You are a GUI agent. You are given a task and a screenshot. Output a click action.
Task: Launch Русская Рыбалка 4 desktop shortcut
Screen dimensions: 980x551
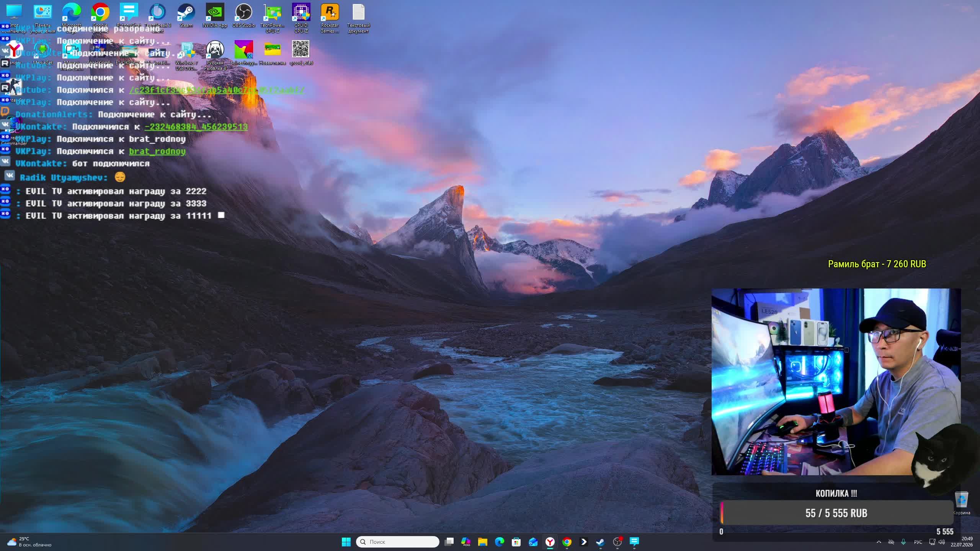click(x=215, y=55)
